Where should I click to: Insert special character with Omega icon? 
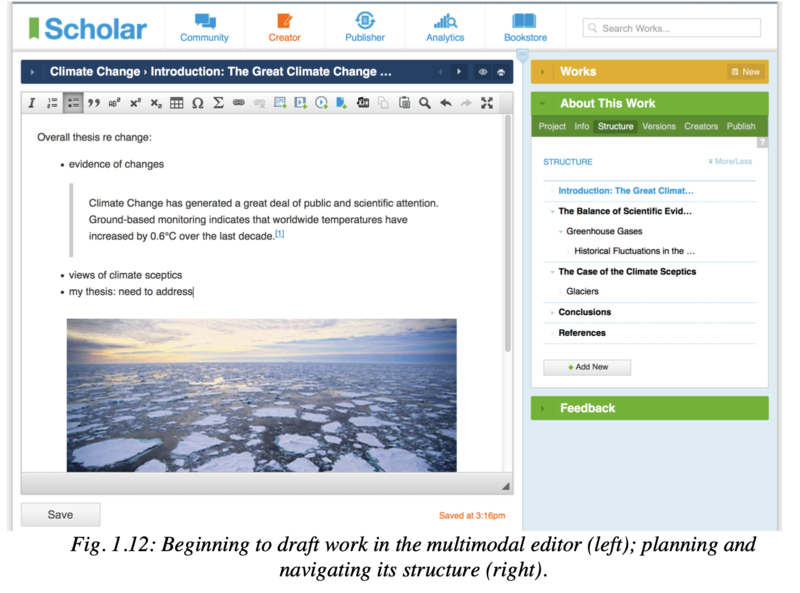click(x=197, y=103)
